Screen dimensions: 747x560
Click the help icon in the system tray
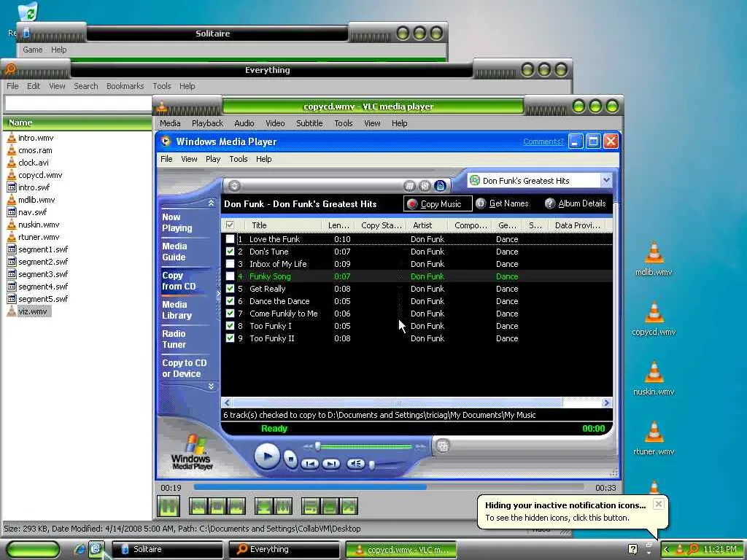(632, 549)
